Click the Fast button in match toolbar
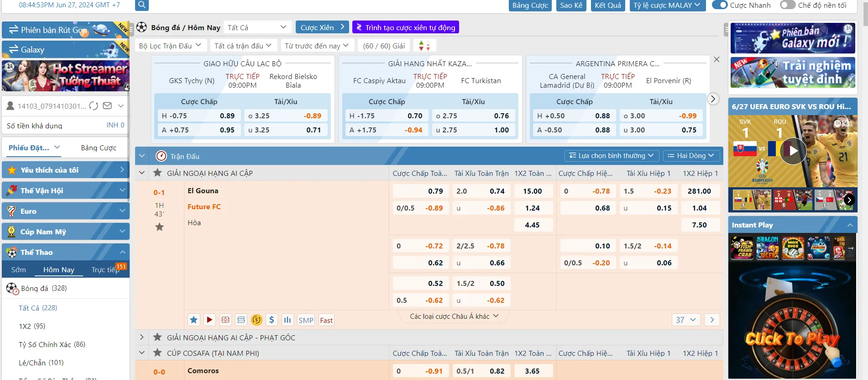The width and height of the screenshot is (868, 380). [x=326, y=320]
